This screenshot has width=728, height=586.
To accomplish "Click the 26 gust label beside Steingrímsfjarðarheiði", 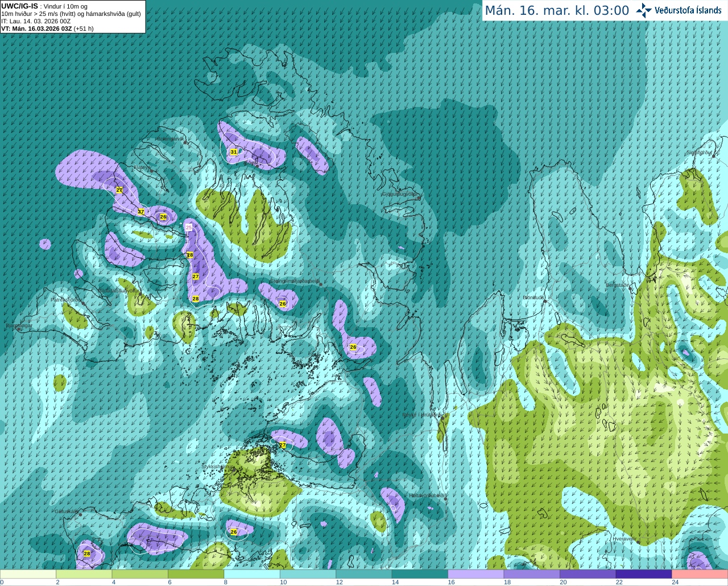I will [283, 304].
